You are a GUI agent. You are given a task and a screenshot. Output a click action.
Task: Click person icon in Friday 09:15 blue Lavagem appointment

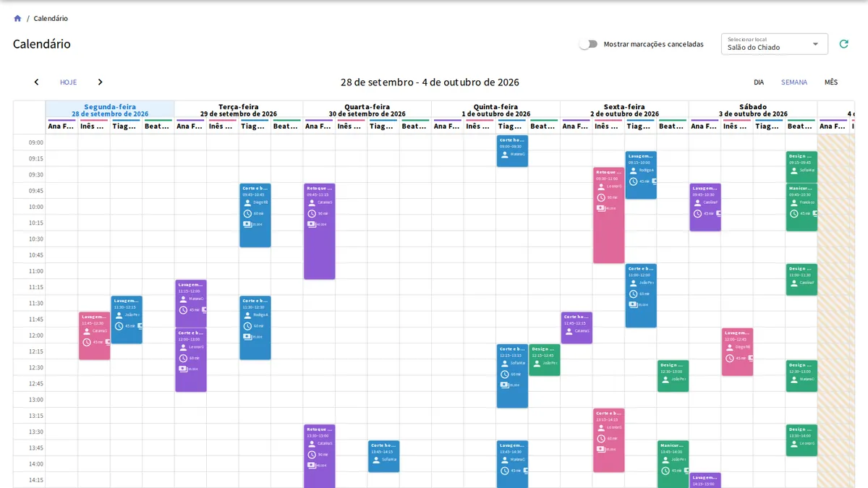[x=634, y=171]
